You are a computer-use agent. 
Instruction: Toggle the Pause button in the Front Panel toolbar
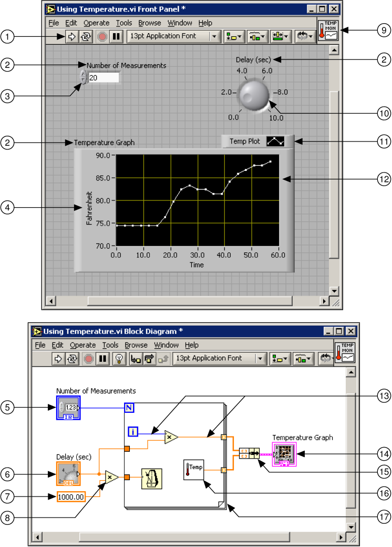pos(116,36)
